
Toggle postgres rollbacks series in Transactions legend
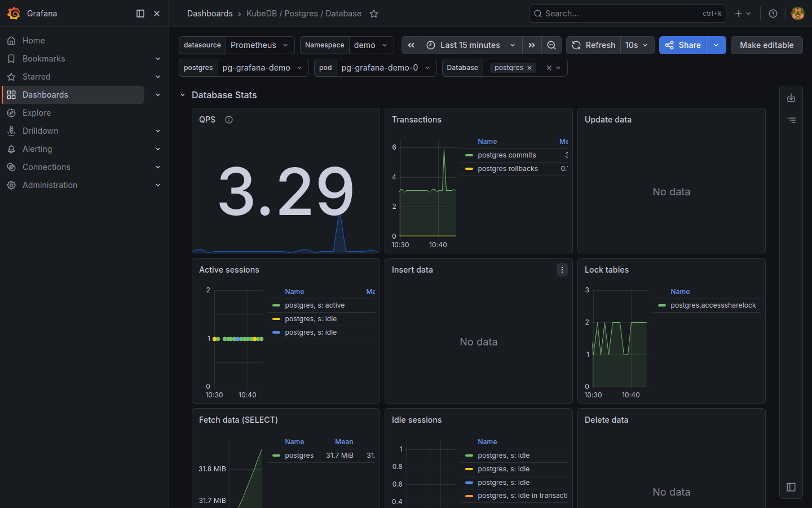pyautogui.click(x=507, y=169)
